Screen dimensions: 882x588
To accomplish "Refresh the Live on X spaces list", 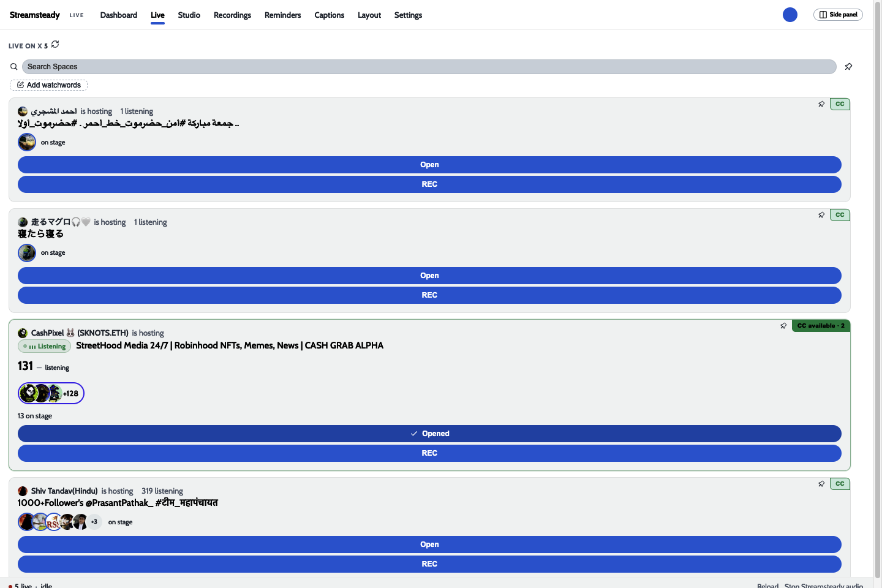I will (55, 44).
